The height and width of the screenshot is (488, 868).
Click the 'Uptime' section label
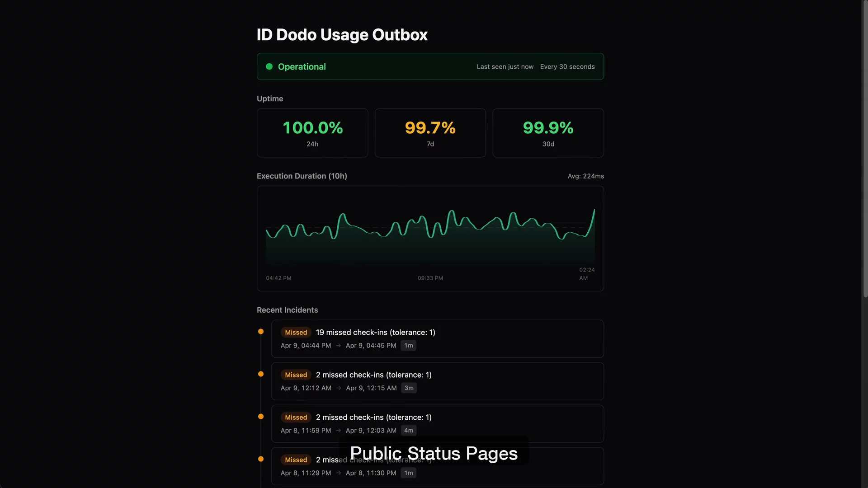tap(270, 99)
